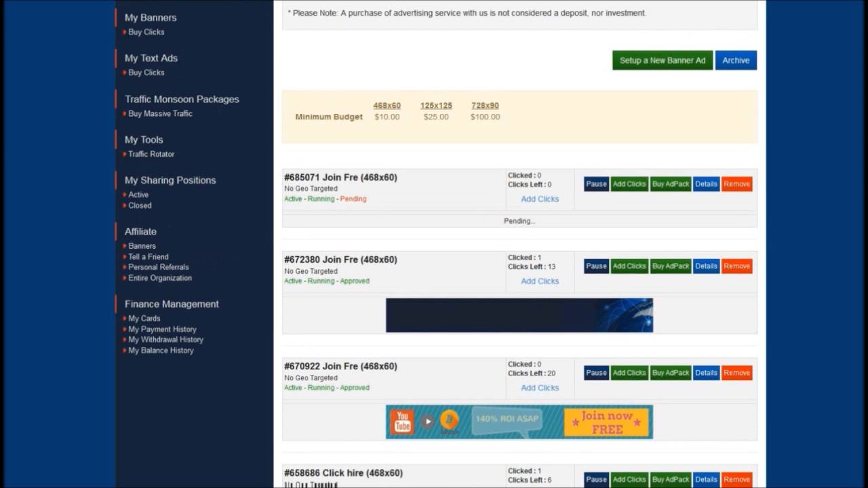Remove banner #685071
The image size is (868, 488).
[736, 184]
